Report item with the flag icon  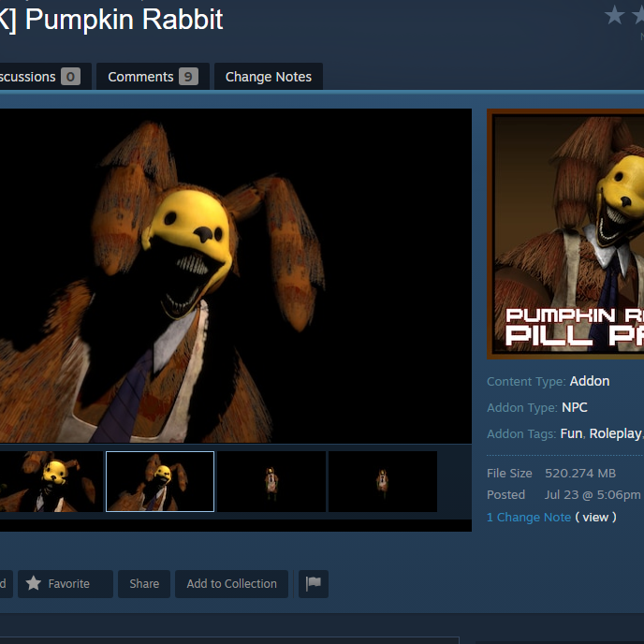[314, 584]
